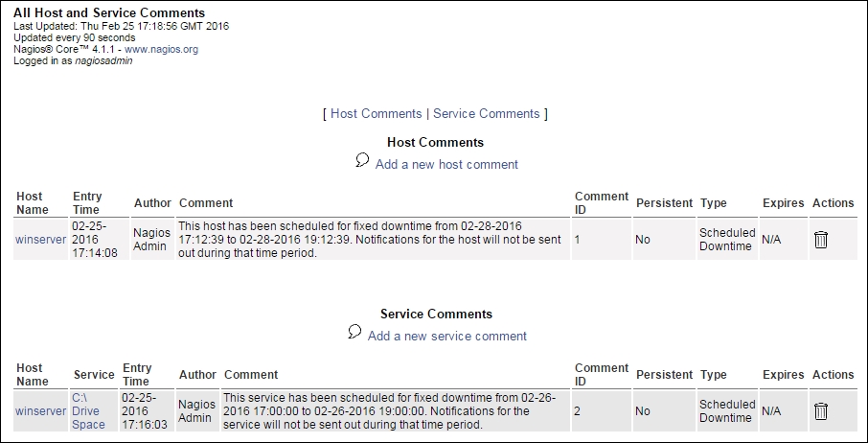Visit www.nagios.org link
Image resolution: width=868 pixels, height=443 pixels.
point(161,49)
